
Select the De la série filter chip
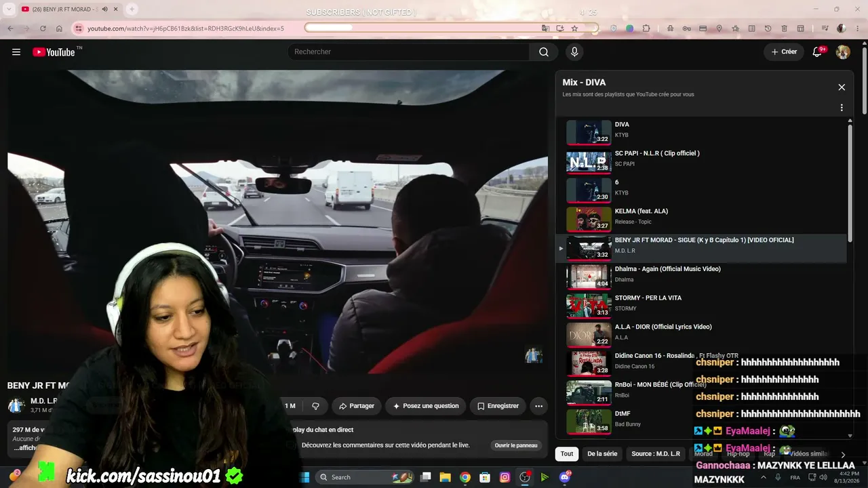point(602,454)
